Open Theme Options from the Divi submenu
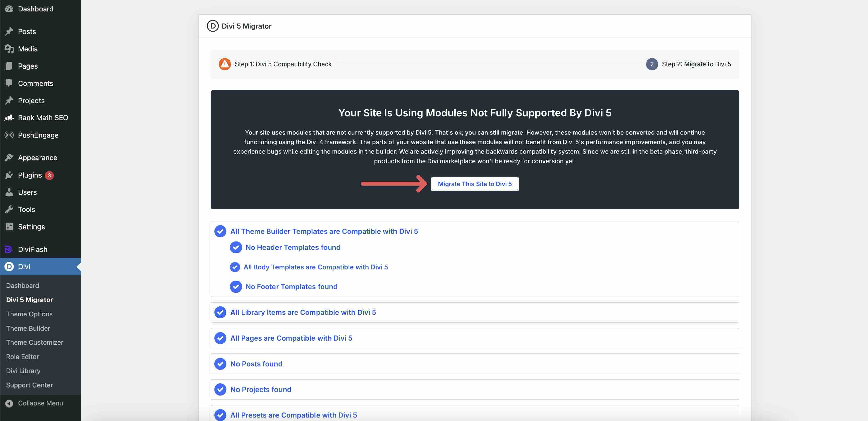This screenshot has width=868, height=421. coord(29,314)
